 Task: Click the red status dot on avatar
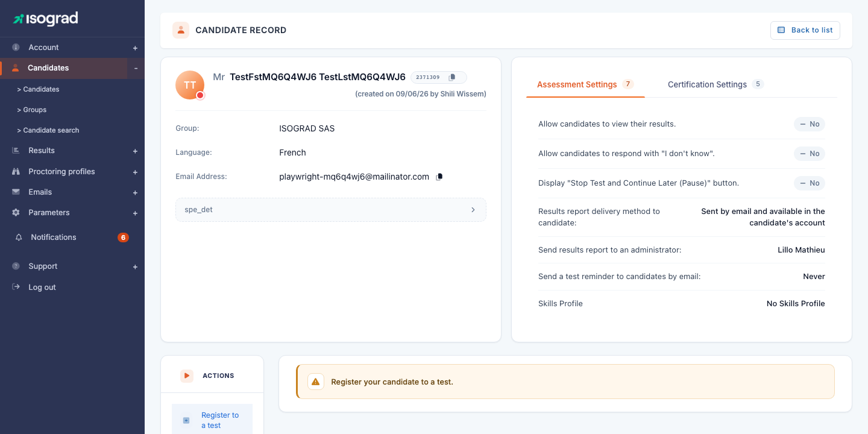pyautogui.click(x=200, y=95)
